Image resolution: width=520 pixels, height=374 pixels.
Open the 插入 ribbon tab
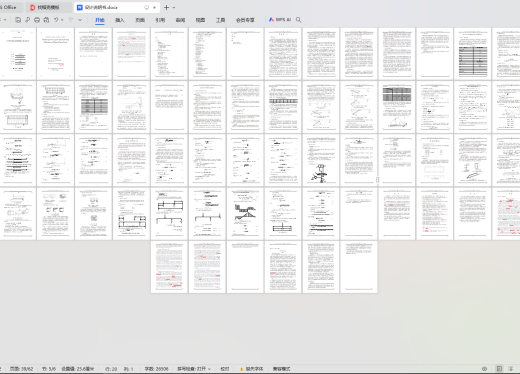point(120,20)
